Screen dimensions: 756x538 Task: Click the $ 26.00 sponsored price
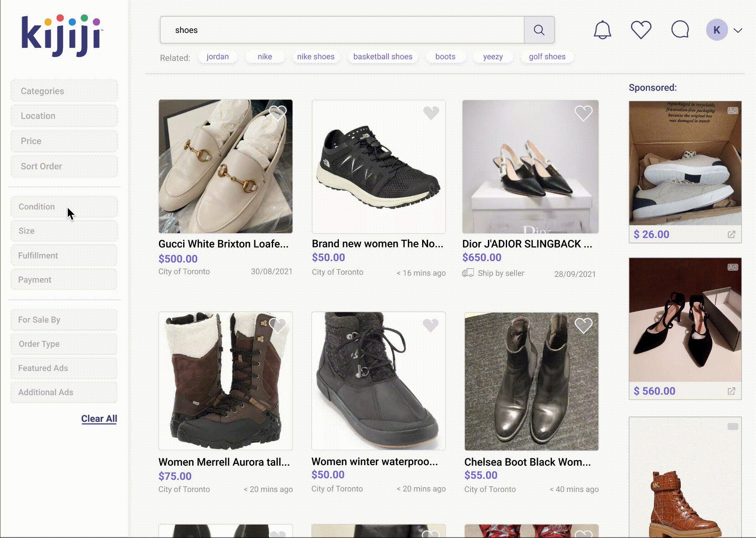point(652,234)
